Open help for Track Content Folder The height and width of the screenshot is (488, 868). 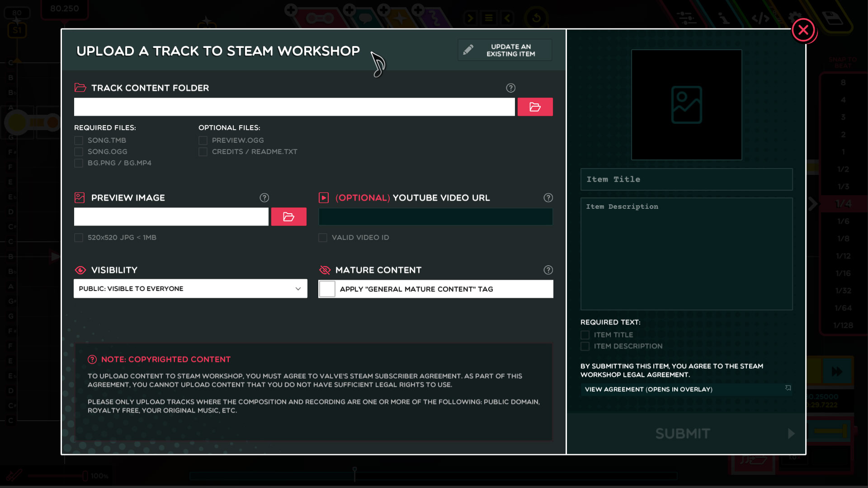(510, 88)
